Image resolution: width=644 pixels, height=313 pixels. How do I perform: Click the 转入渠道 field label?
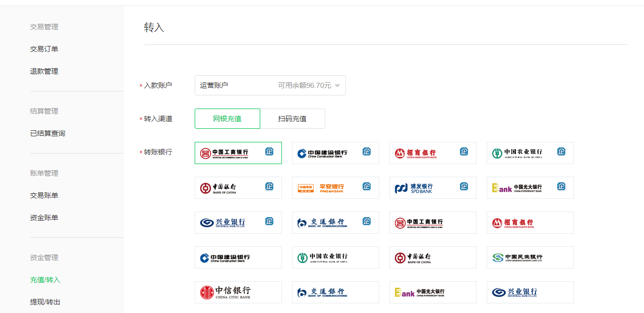pyautogui.click(x=158, y=119)
